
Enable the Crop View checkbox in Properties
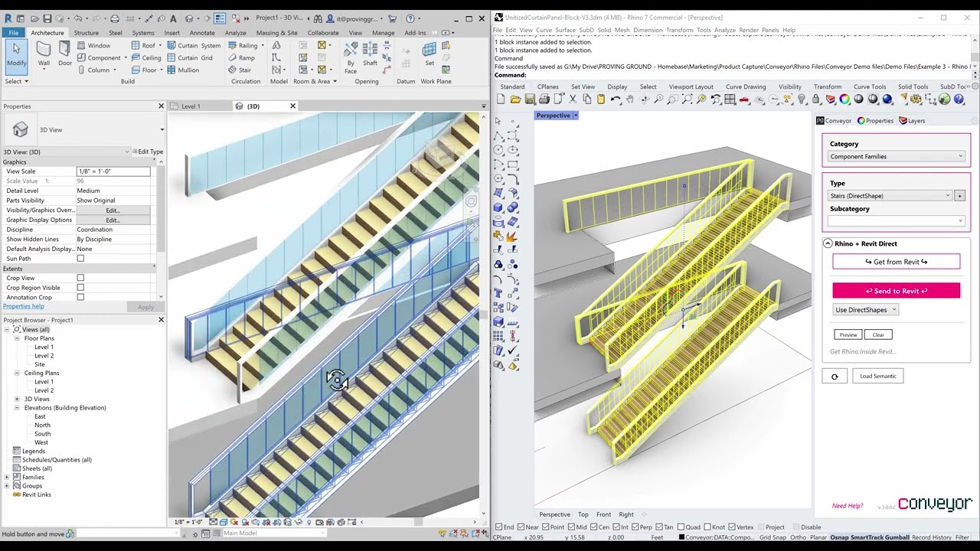[x=80, y=277]
